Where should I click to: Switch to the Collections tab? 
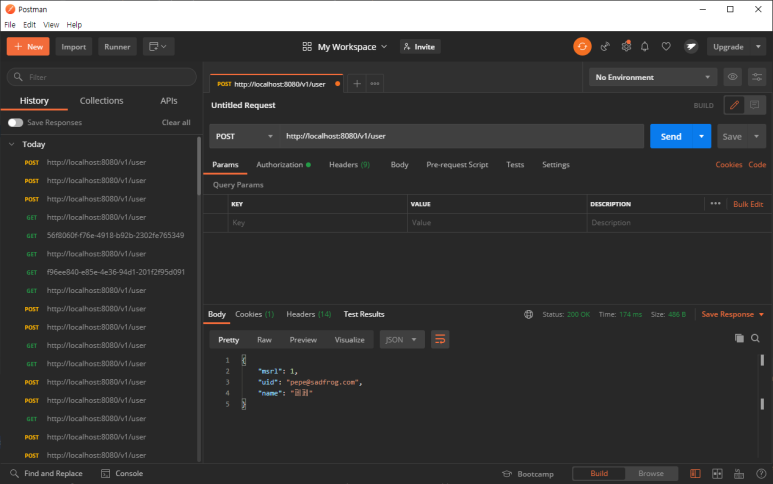[102, 101]
